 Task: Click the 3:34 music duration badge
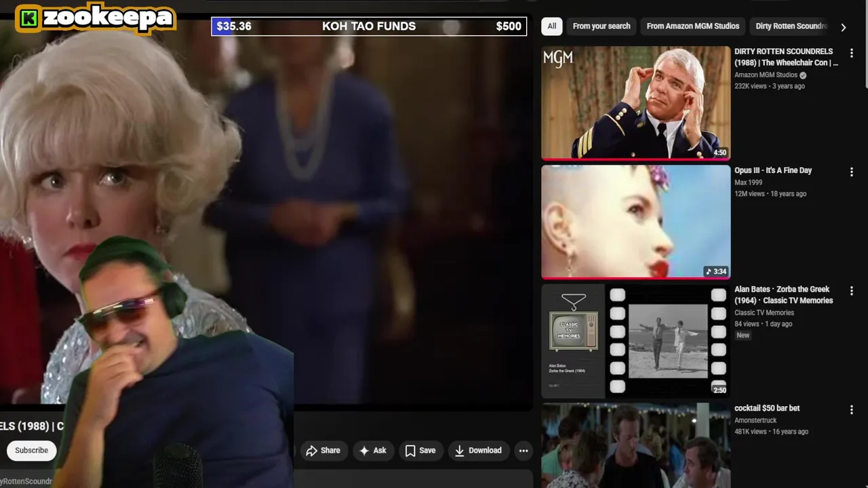[715, 272]
